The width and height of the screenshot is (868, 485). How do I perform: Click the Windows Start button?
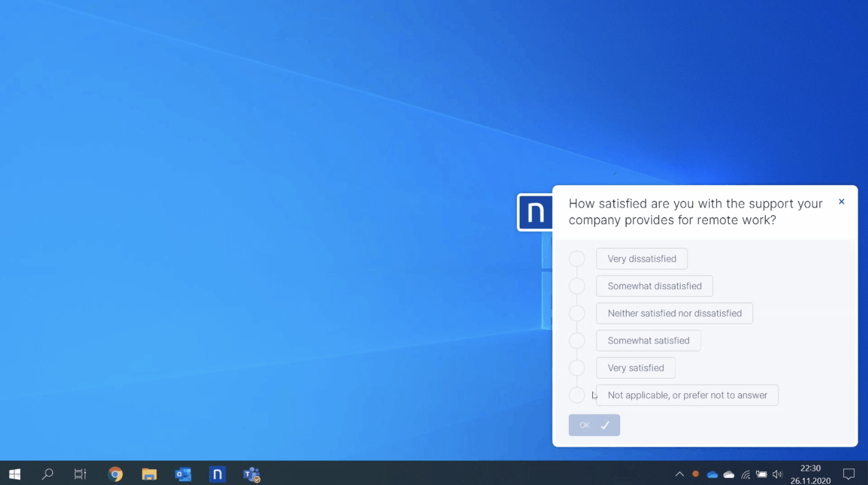coord(15,474)
